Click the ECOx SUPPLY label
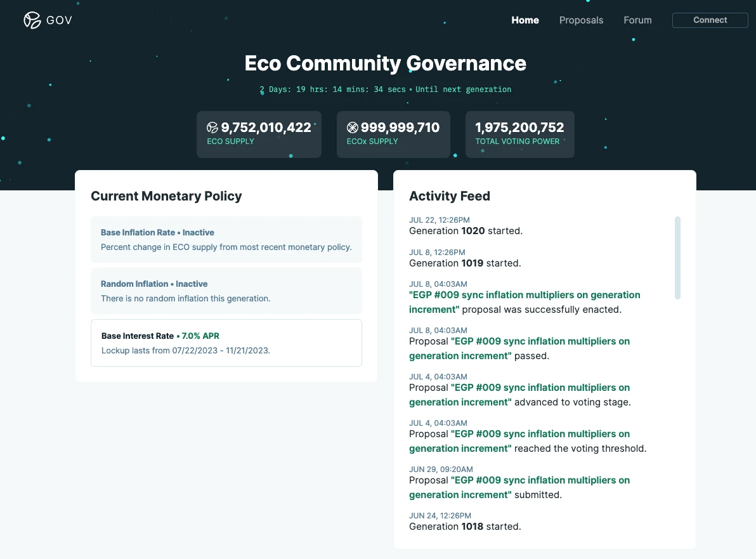Viewport: 756px width, 559px height. point(372,141)
